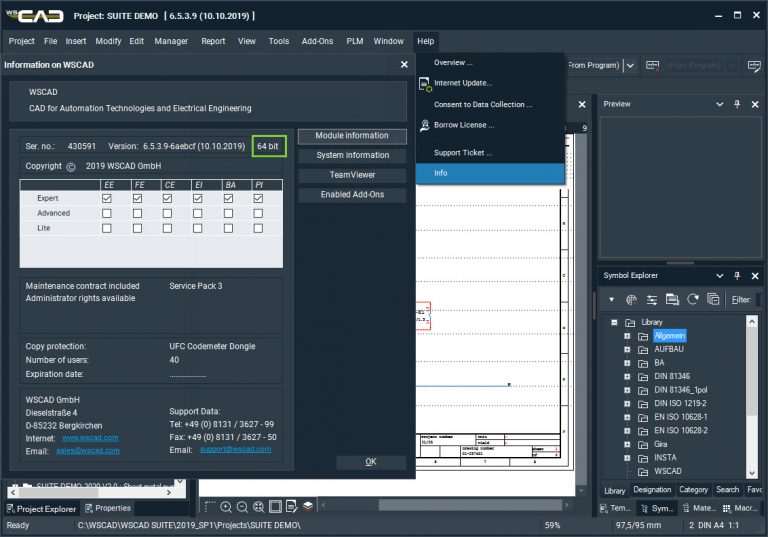Click the zoom out magnifier icon

243,507
